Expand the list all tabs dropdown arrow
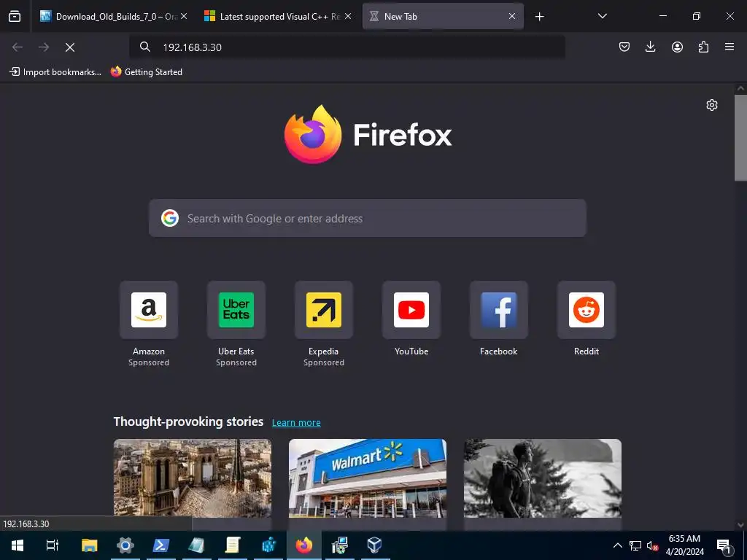Image resolution: width=747 pixels, height=560 pixels. point(602,16)
